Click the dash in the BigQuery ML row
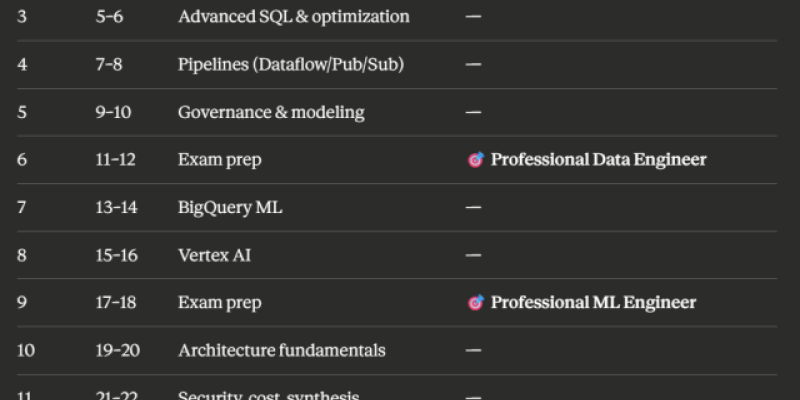Image resolution: width=800 pixels, height=400 pixels. pyautogui.click(x=473, y=208)
